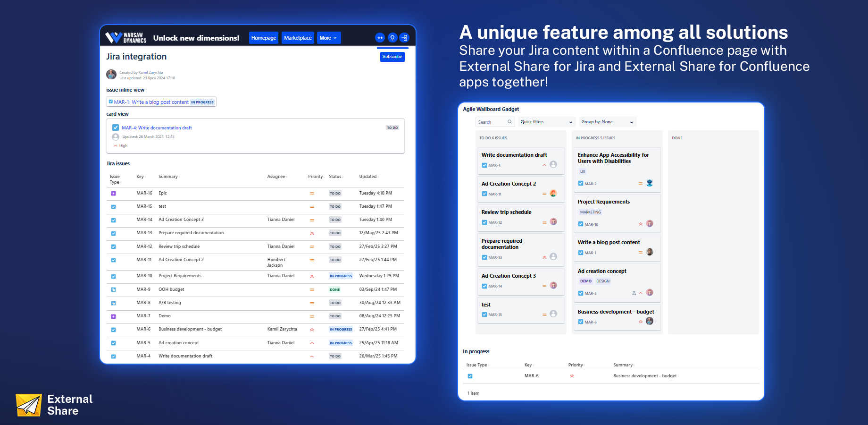This screenshot has height=425, width=868.
Task: Open the Homepage menu item
Action: tap(264, 38)
